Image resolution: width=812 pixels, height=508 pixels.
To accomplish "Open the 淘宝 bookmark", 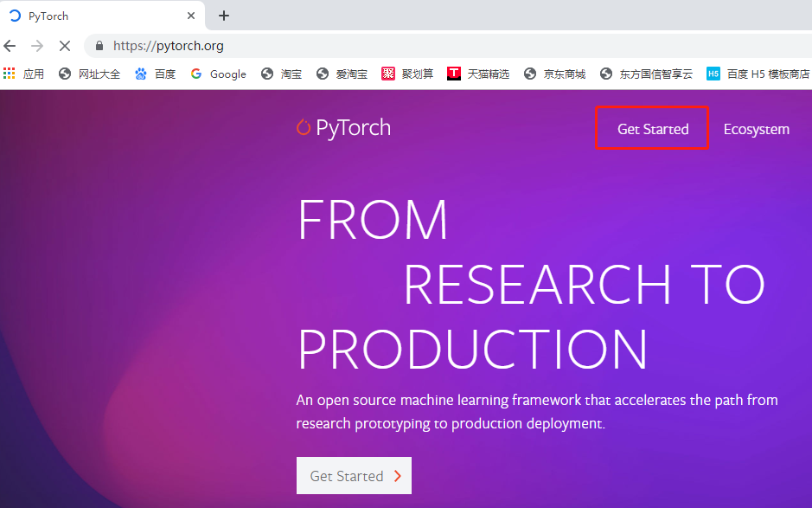I will [281, 74].
